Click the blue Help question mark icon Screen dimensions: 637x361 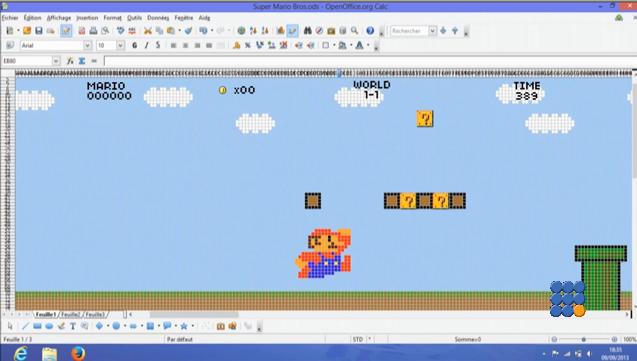coord(370,30)
